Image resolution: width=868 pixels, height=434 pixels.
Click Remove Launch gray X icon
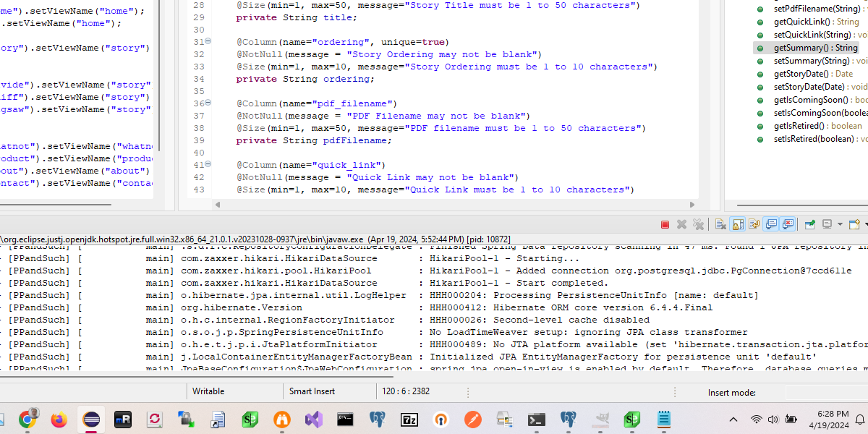pos(681,225)
